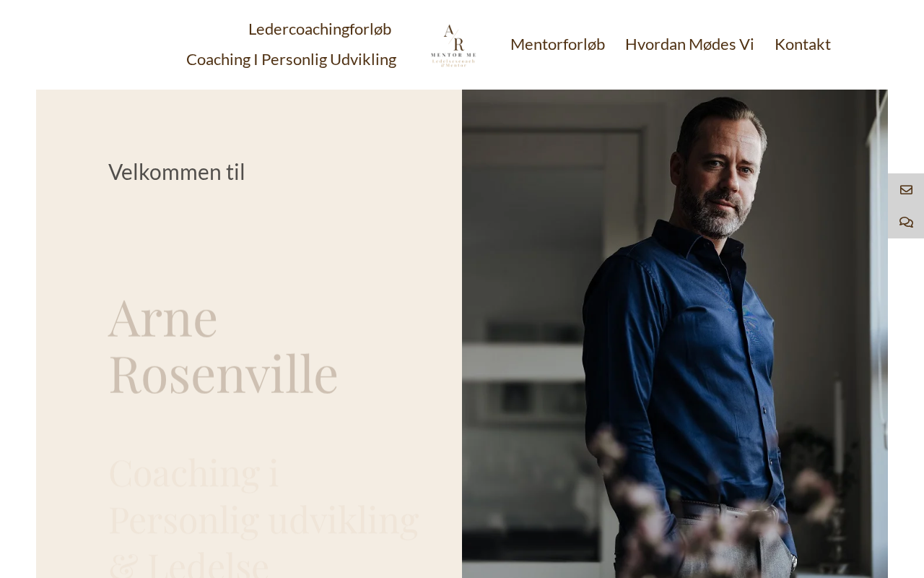The width and height of the screenshot is (924, 578).
Task: Click the letter R in the logo
Action: coord(458,44)
